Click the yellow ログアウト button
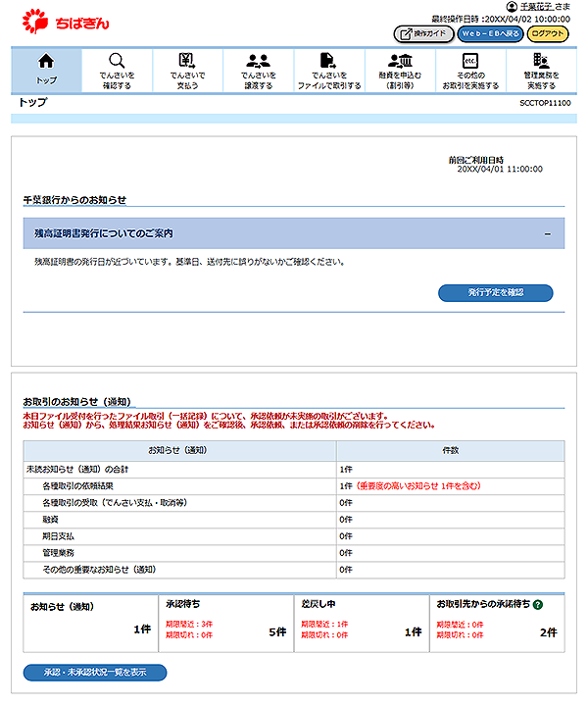 [548, 33]
